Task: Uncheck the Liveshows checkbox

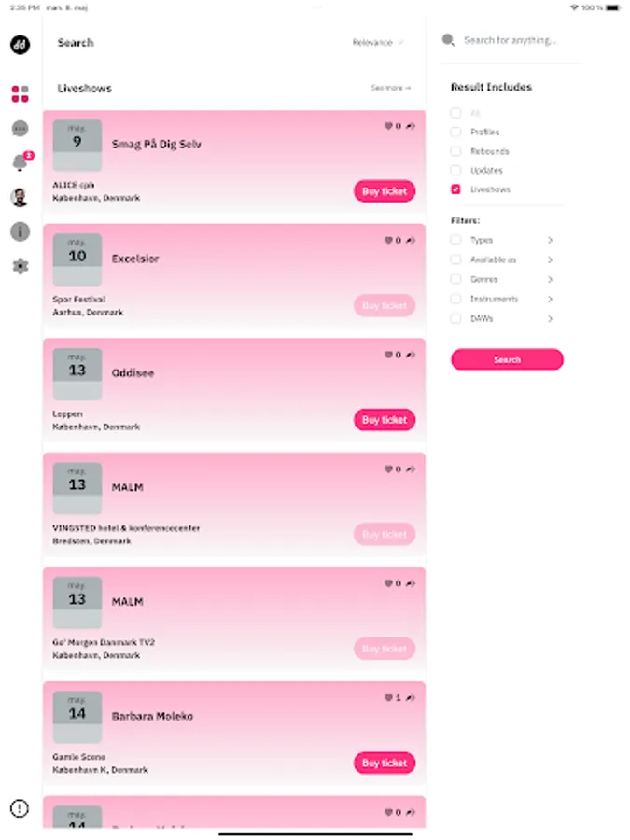Action: (455, 189)
